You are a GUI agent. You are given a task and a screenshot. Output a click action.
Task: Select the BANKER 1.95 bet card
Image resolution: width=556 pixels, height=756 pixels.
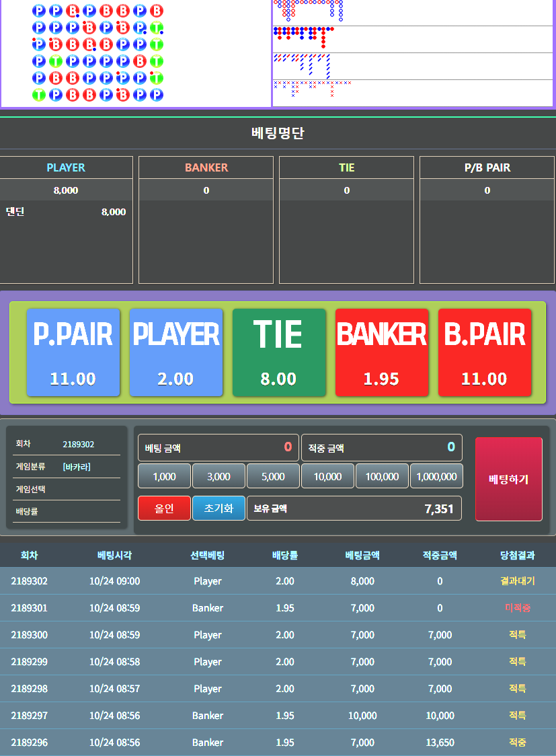click(382, 352)
